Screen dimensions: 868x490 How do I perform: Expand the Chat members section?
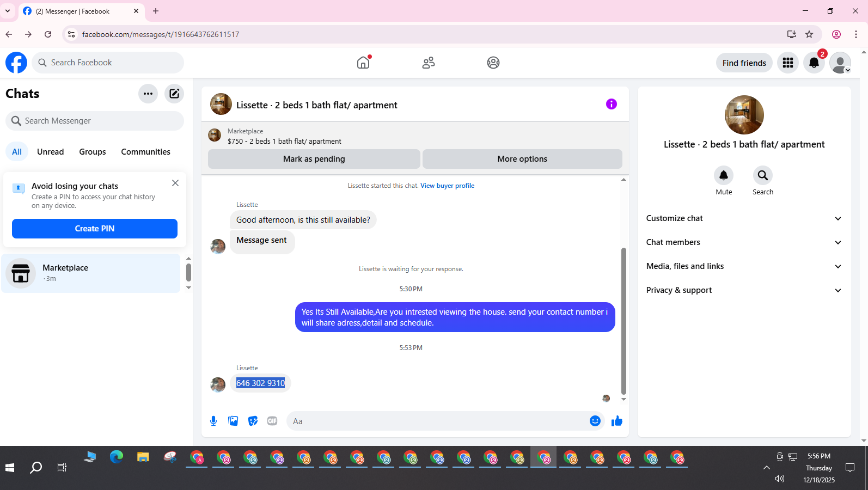(744, 242)
